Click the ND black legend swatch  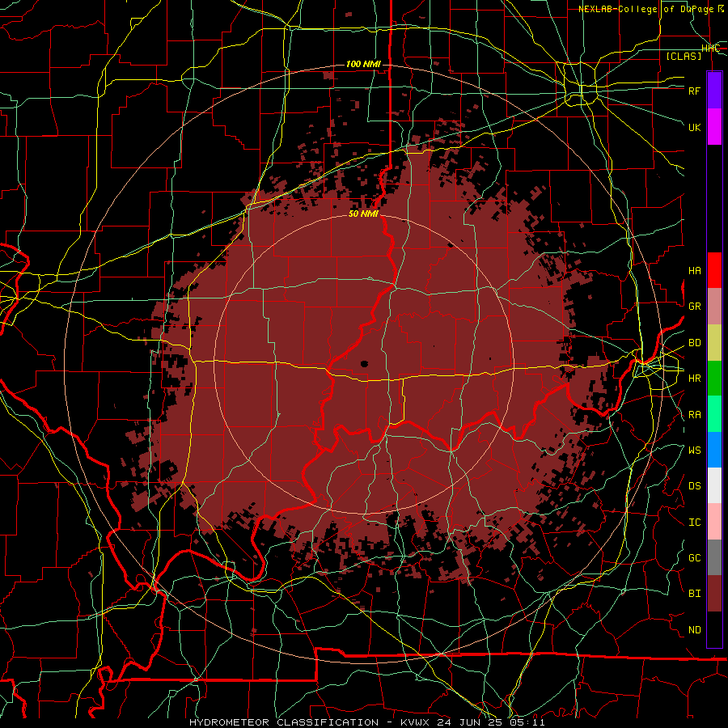(x=714, y=629)
